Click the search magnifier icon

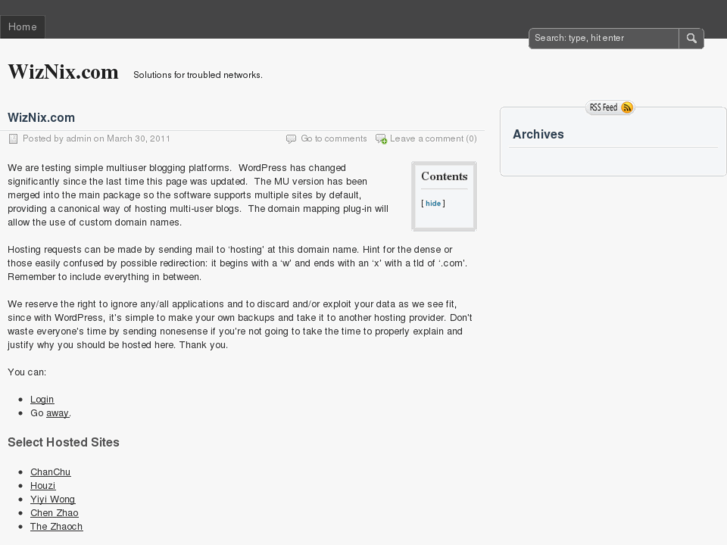[692, 38]
